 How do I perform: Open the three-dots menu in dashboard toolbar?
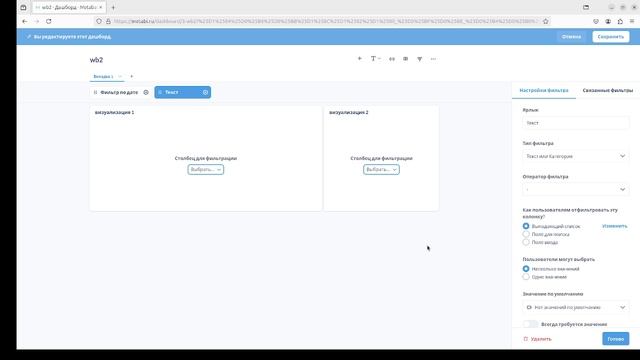click(x=433, y=59)
